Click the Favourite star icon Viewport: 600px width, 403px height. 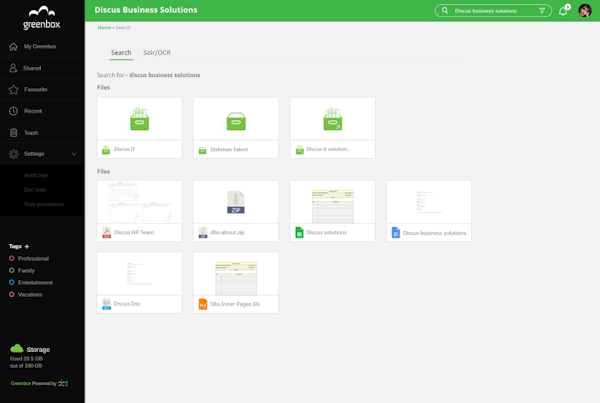(x=13, y=90)
